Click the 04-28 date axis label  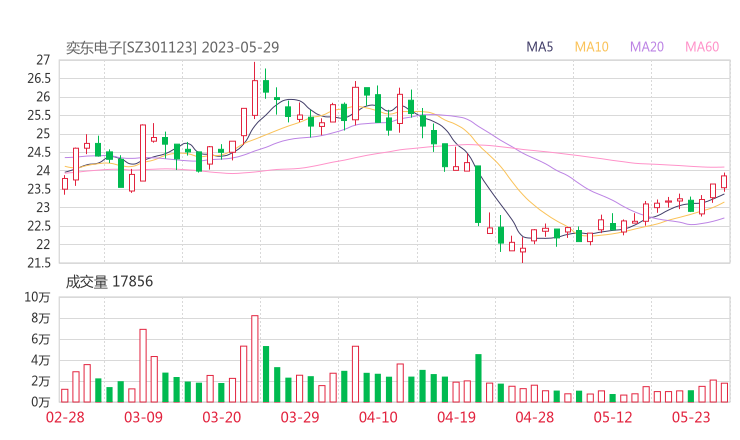pyautogui.click(x=535, y=417)
